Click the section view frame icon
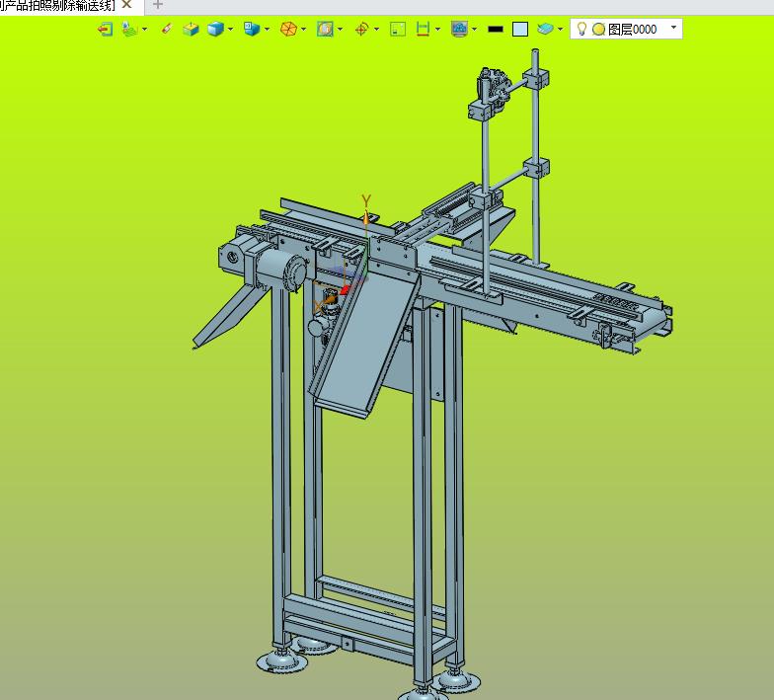This screenshot has height=700, width=774. 325,30
